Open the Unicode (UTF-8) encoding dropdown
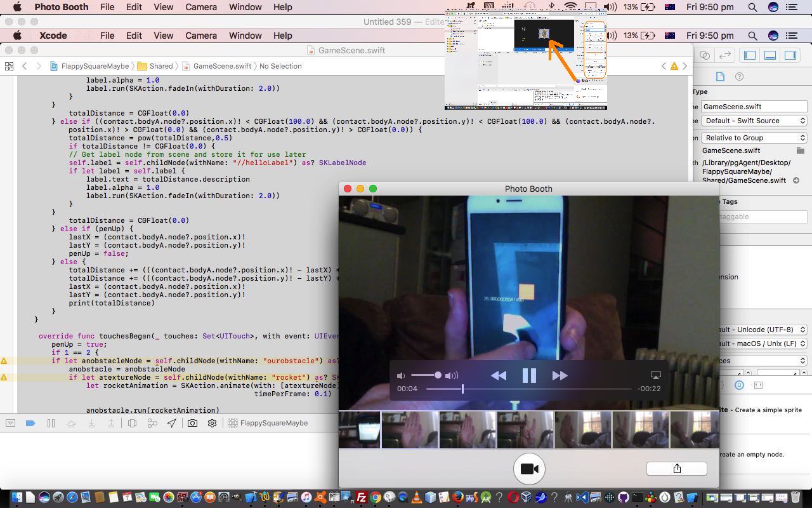Screen dimensions: 812x508 [x=763, y=330]
